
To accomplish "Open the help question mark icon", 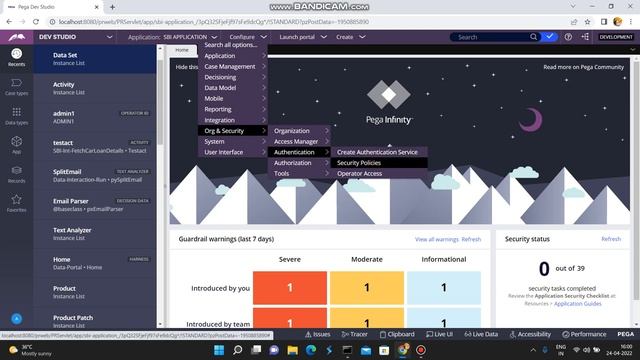I will coord(568,37).
